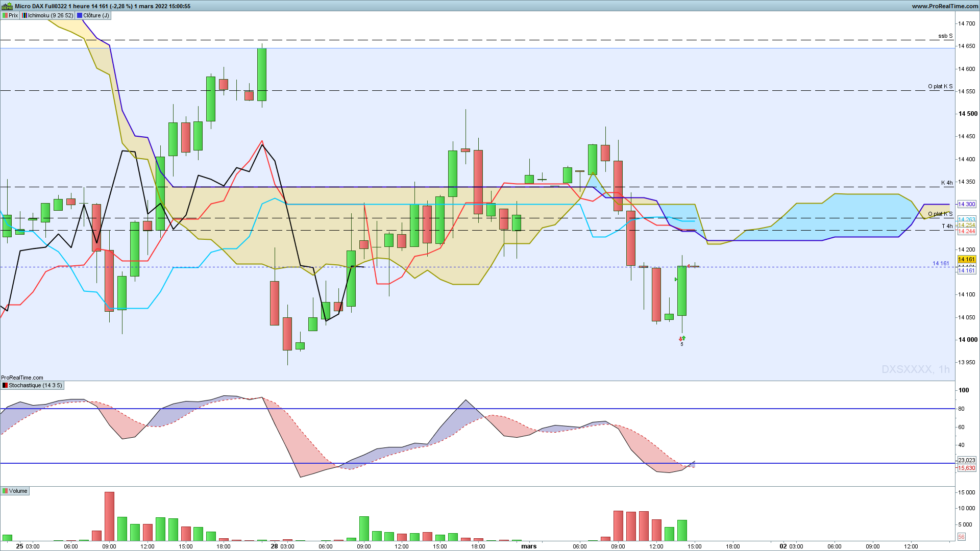
Task: Select the 'T 4h' line label
Action: click(x=947, y=226)
